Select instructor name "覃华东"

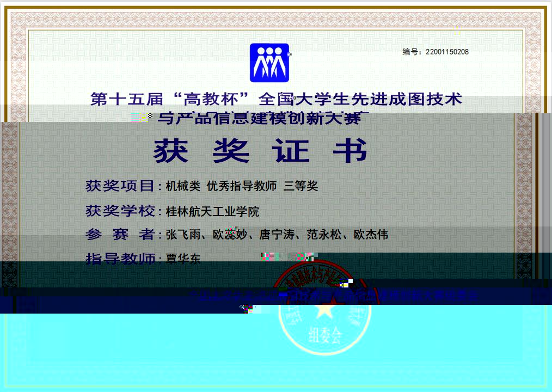(x=183, y=259)
